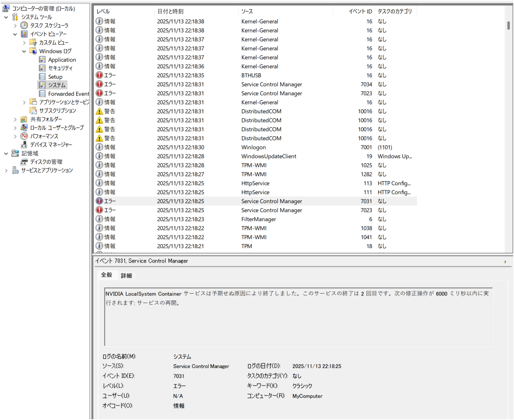This screenshot has height=420, width=514.
Task: Select the Device Manager icon
Action: [x=24, y=145]
